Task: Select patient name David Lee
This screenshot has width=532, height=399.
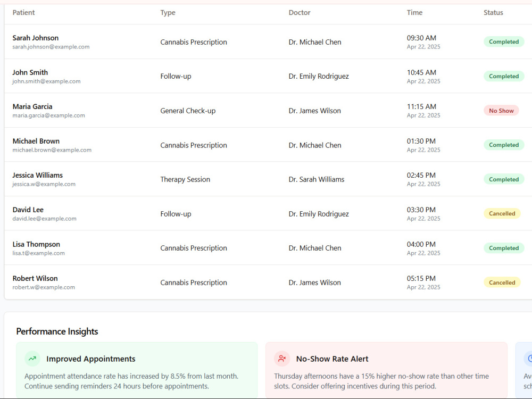Action: click(28, 210)
